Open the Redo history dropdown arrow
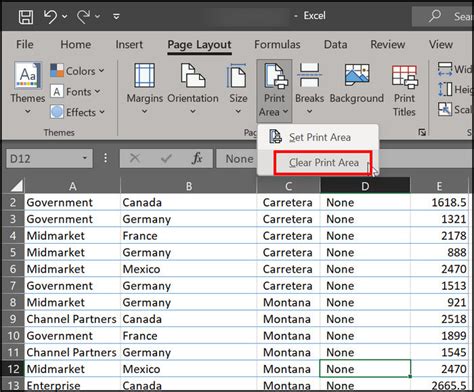This screenshot has width=474, height=392. coord(97,16)
